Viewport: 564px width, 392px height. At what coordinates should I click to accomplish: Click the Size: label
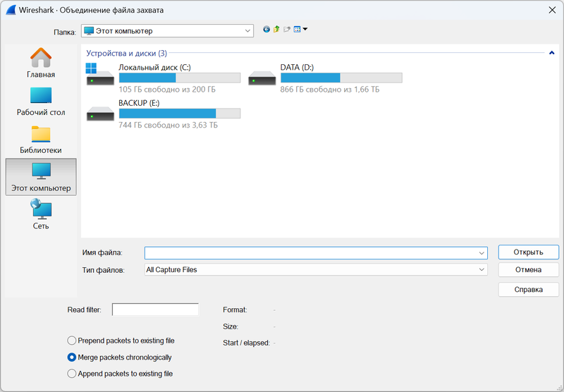[x=231, y=326]
